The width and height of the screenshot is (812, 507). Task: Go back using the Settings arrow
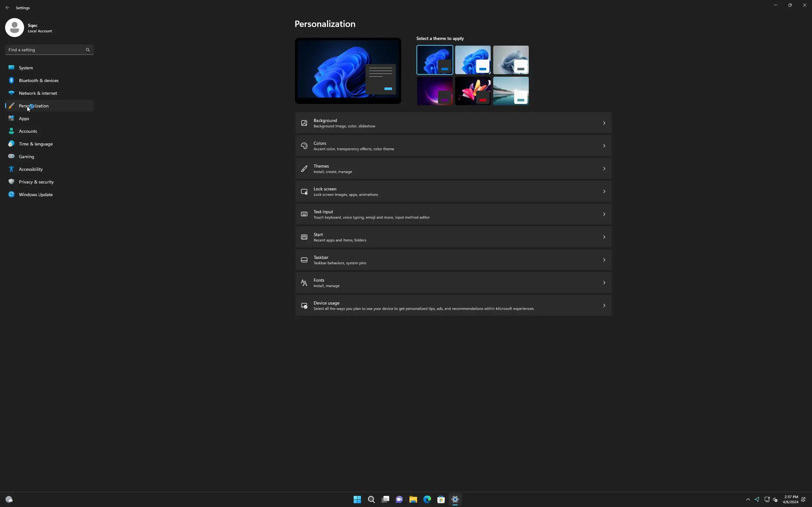7,7
